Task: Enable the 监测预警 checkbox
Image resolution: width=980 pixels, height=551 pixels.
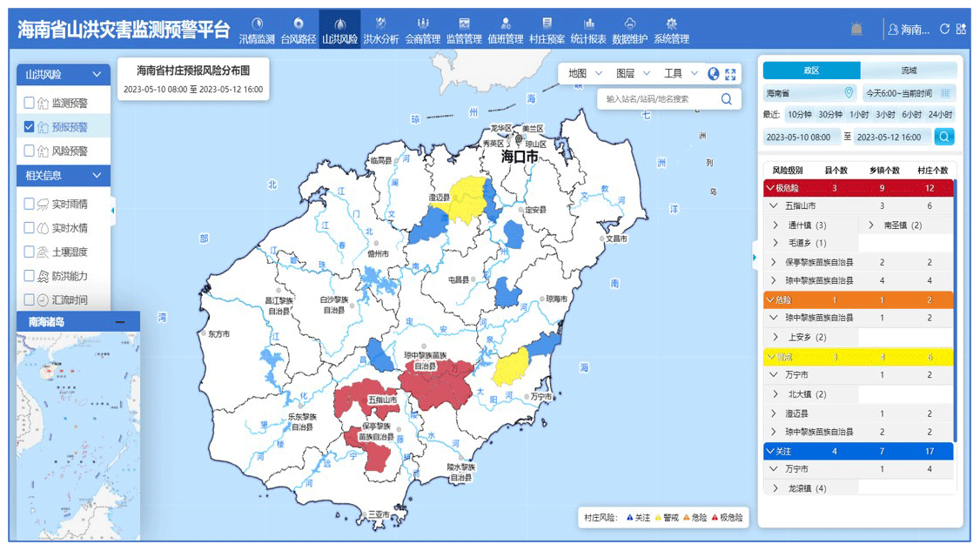Action: [30, 103]
